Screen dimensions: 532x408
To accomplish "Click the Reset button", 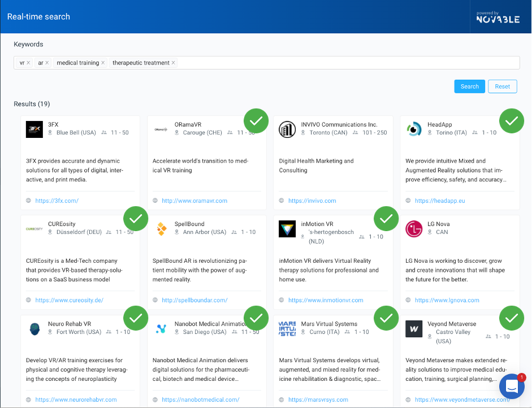I will (x=503, y=86).
